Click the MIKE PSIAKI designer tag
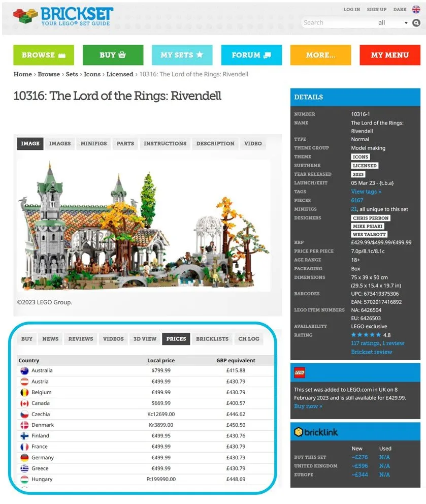 pyautogui.click(x=368, y=226)
